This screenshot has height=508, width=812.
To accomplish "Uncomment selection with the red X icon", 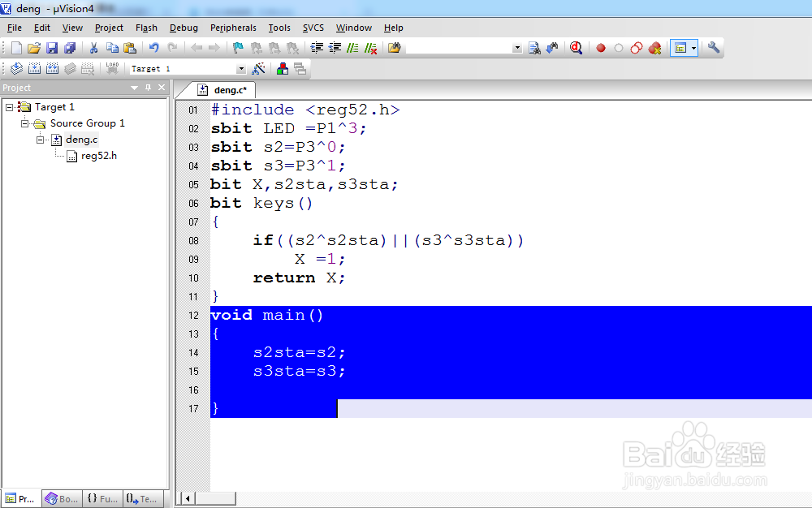I will pos(370,48).
